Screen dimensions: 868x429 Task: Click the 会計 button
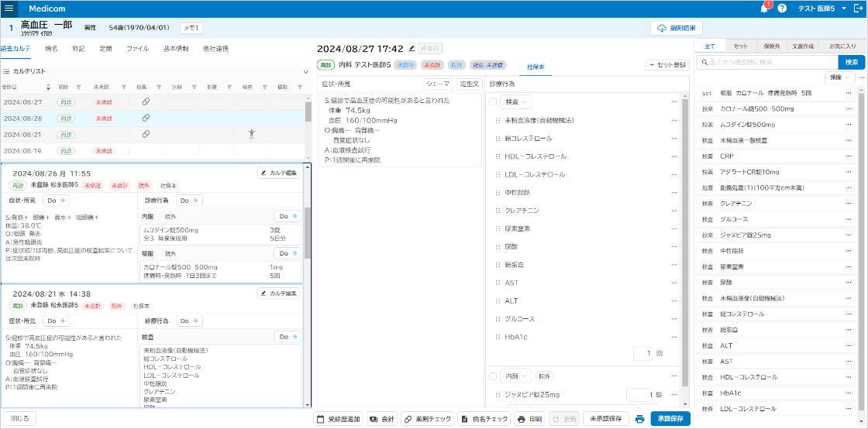tap(382, 419)
